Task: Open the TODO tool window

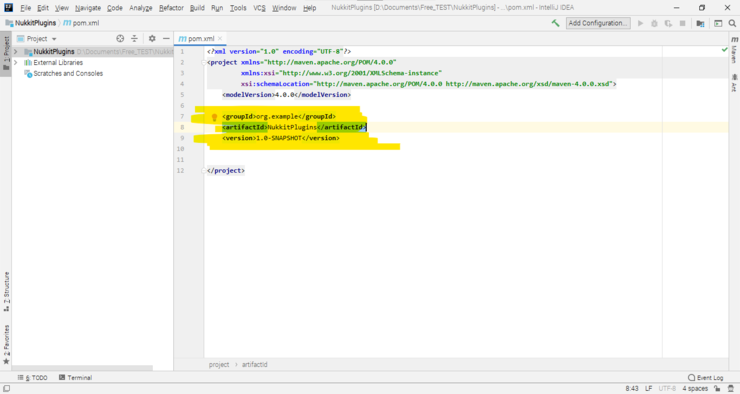Action: coord(33,377)
